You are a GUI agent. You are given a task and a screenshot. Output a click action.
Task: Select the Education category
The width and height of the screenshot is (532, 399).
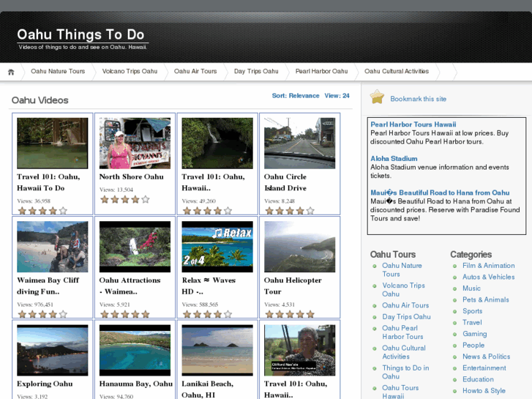tap(478, 379)
